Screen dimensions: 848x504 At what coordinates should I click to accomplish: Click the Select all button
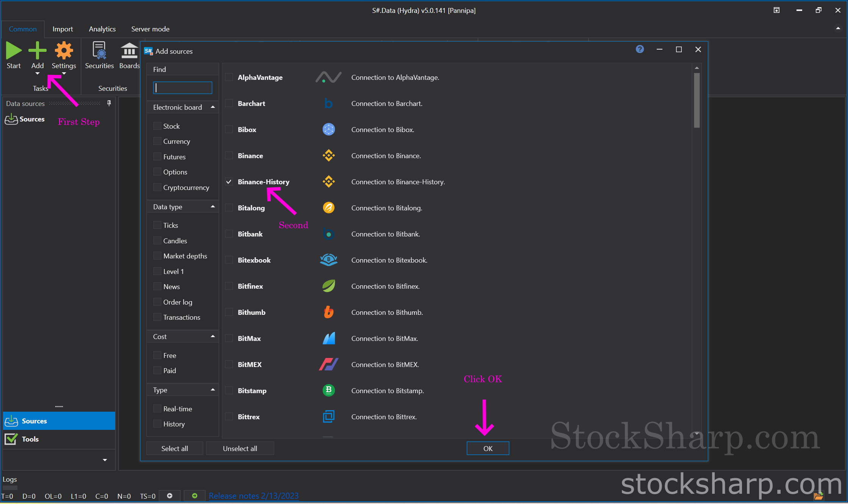(175, 448)
